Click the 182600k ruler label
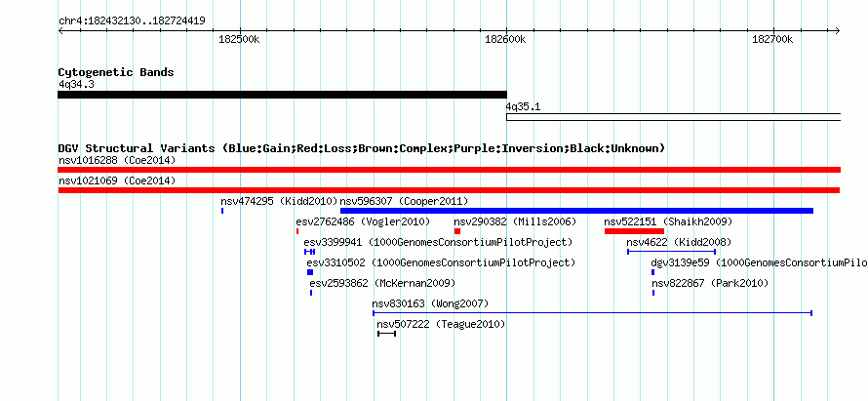 (505, 39)
